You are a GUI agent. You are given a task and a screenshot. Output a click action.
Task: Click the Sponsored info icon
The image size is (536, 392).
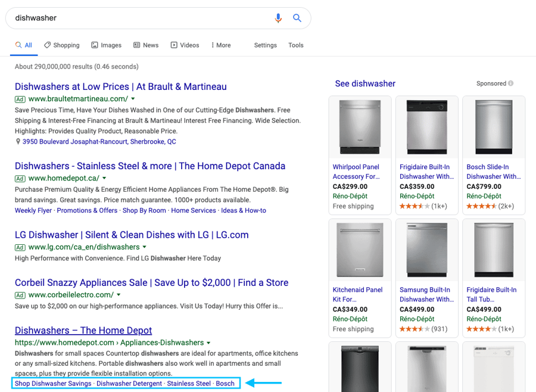point(511,83)
